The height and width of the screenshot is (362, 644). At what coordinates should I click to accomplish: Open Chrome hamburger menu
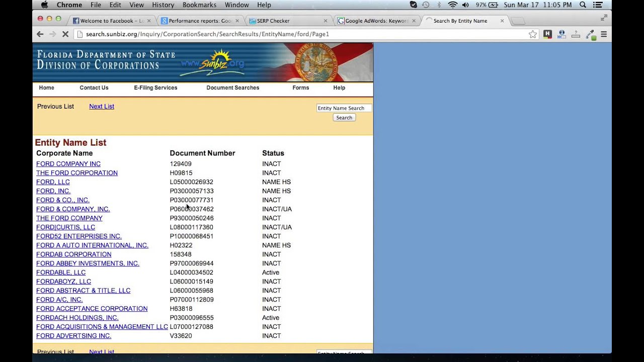click(x=604, y=34)
